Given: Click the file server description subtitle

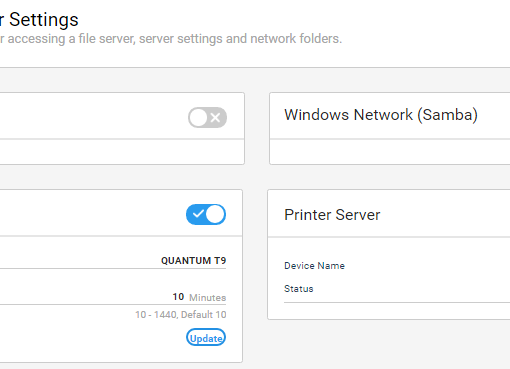Looking at the screenshot, I should (x=171, y=39).
